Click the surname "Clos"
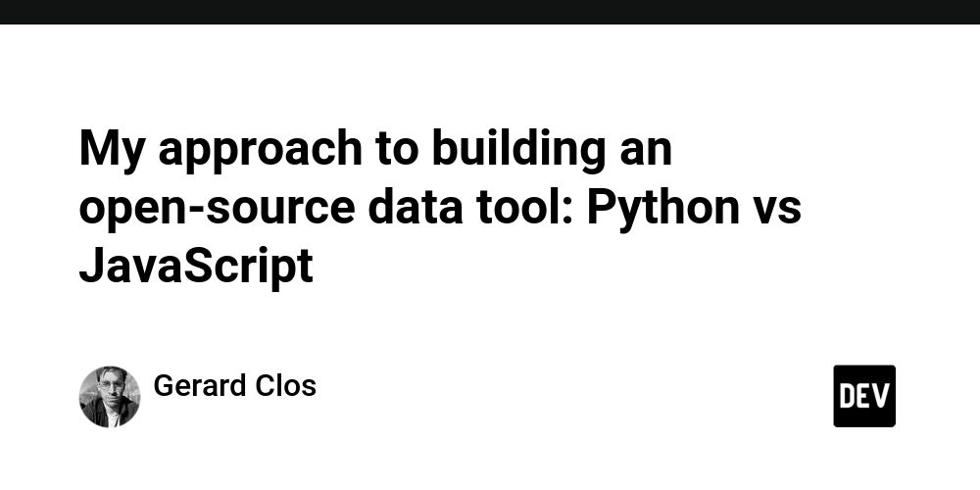Image resolution: width=980 pixels, height=490 pixels. pyautogui.click(x=288, y=386)
